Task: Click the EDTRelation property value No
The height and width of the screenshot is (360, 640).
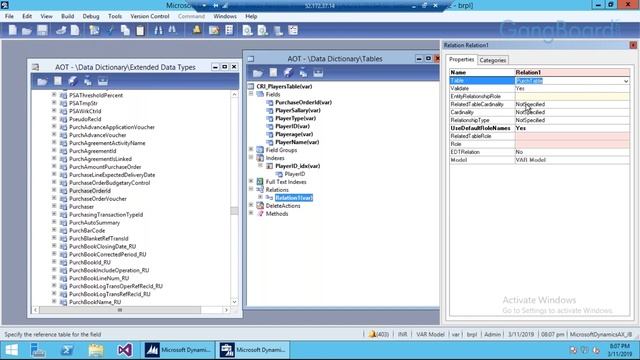Action: tap(572, 152)
